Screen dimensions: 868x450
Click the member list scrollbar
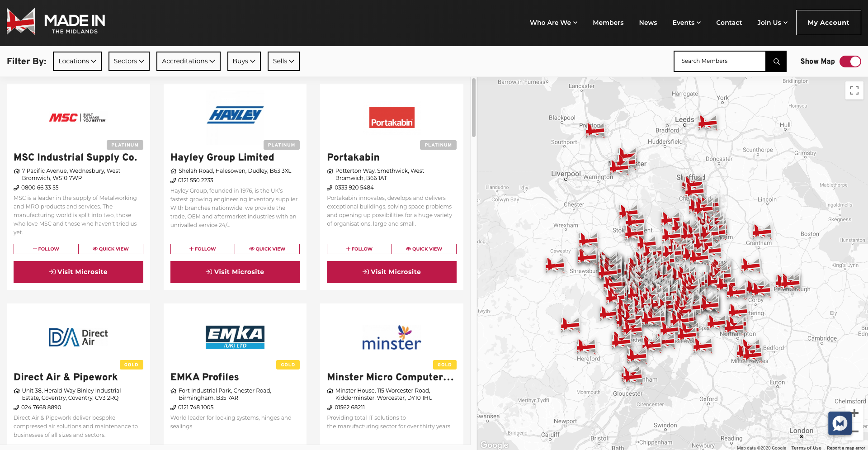coord(474,108)
